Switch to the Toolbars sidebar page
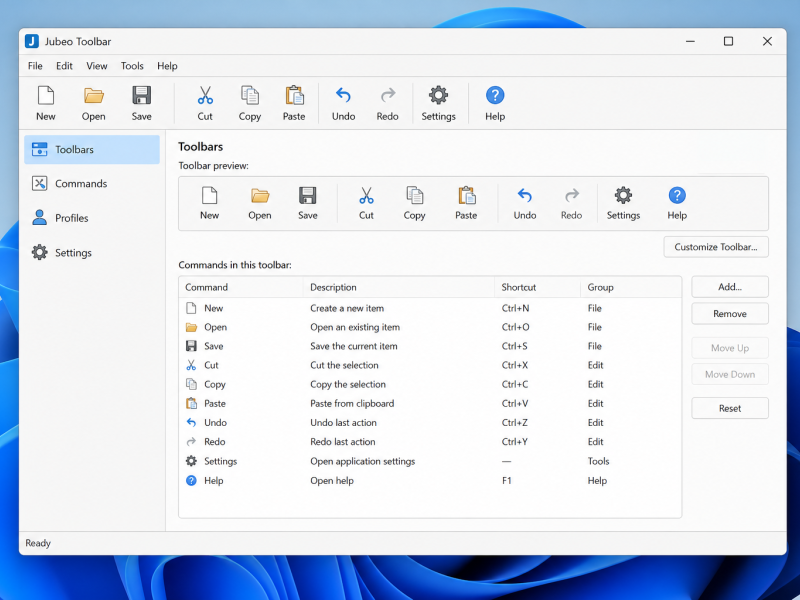 point(92,149)
